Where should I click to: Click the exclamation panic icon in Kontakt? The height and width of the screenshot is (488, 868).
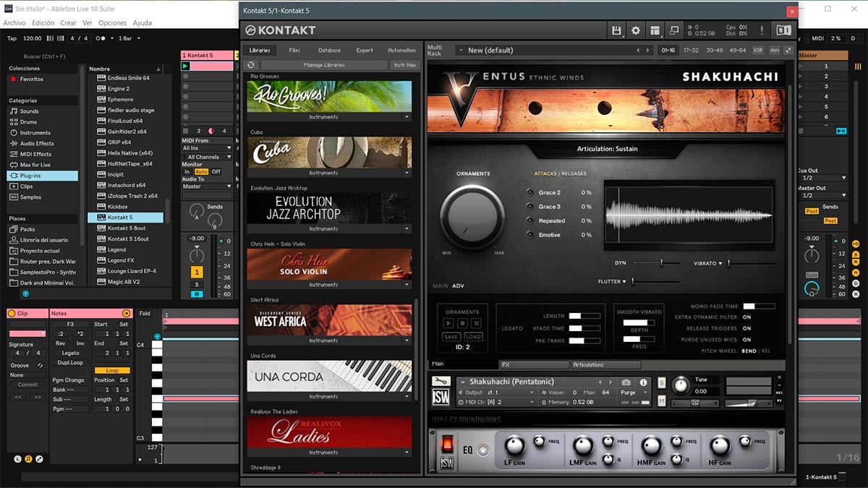pyautogui.click(x=761, y=30)
